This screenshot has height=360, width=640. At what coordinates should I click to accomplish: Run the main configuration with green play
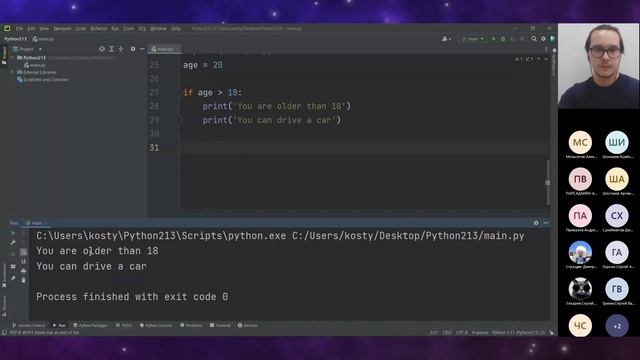click(493, 39)
